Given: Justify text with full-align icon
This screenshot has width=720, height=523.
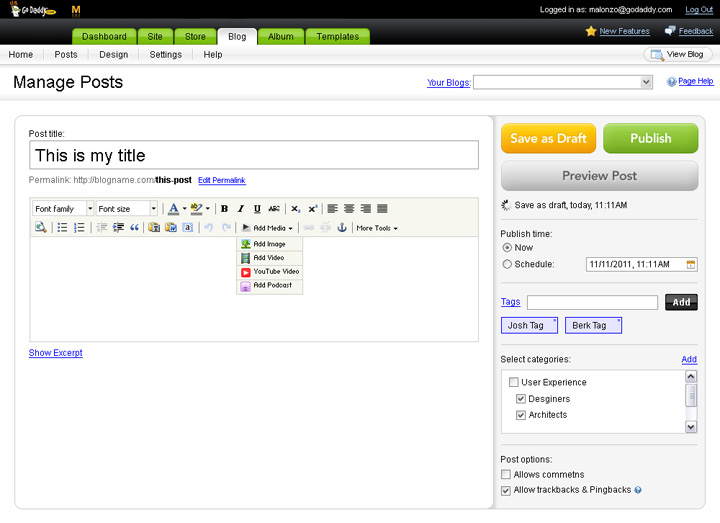Looking at the screenshot, I should [382, 209].
